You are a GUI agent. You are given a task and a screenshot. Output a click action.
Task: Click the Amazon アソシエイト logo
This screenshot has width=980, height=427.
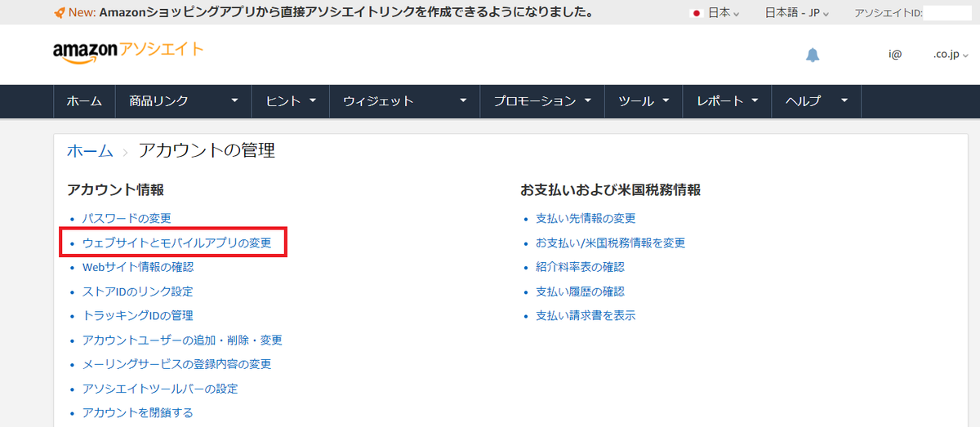(x=128, y=51)
